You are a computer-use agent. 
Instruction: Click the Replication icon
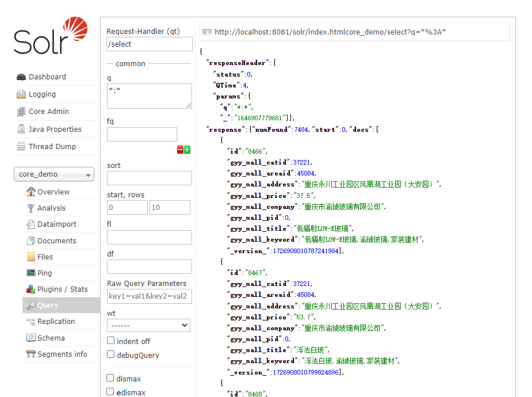tap(31, 321)
